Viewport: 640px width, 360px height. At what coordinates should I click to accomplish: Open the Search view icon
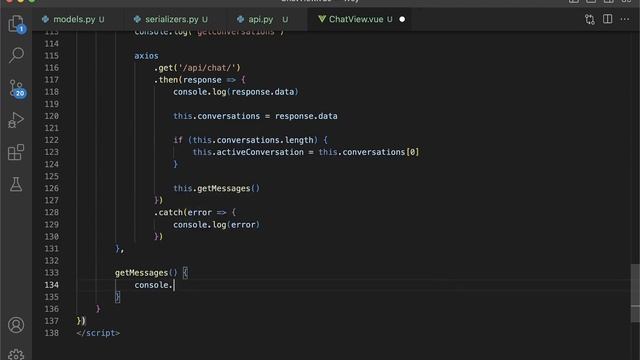pyautogui.click(x=16, y=55)
